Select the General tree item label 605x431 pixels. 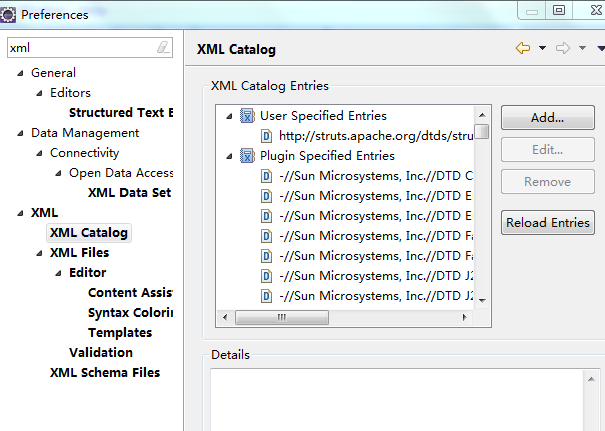pos(53,73)
